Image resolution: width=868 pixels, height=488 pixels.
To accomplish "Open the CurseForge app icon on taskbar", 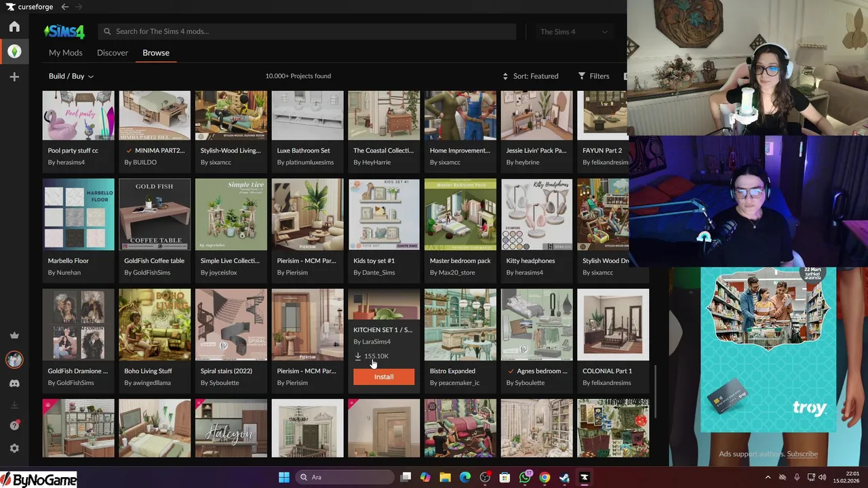I will (584, 477).
